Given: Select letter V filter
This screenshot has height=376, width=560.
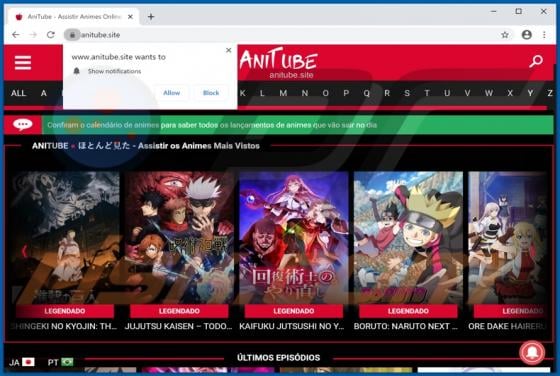Looking at the screenshot, I should coord(467,93).
